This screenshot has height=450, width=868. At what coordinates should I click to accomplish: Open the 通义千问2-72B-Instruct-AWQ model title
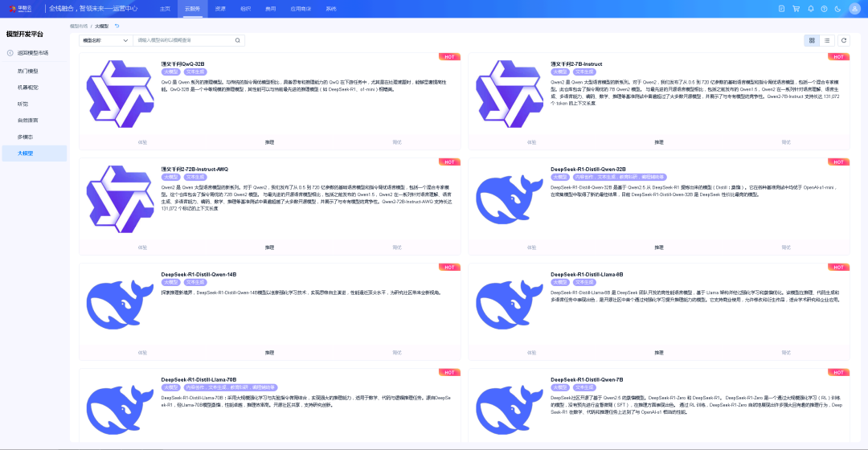point(194,170)
